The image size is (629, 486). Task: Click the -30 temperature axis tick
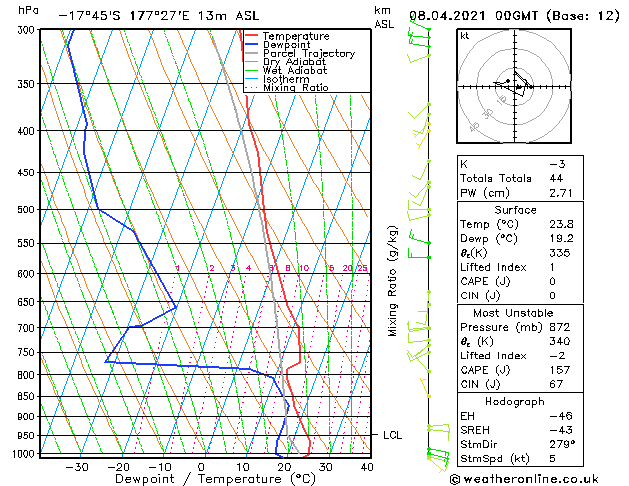76,467
